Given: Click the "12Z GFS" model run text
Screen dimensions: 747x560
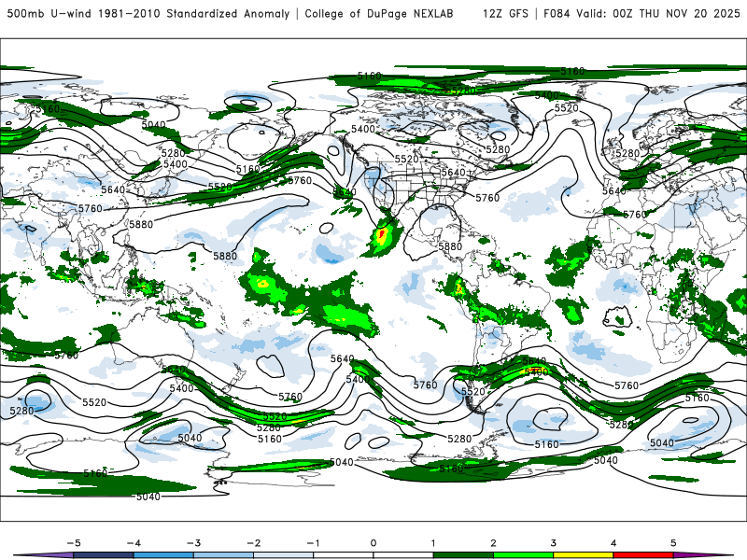Looking at the screenshot, I should 505,13.
